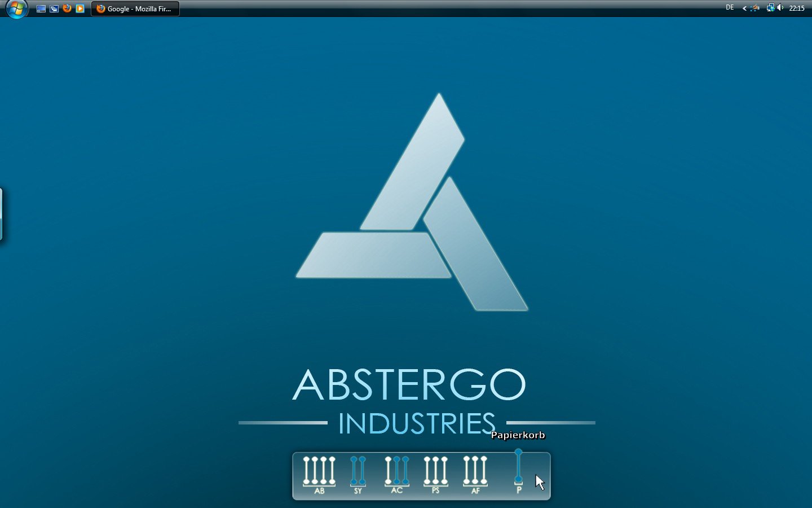The image size is (812, 508).
Task: Launch Firefox from the quick launch bar
Action: [67, 8]
